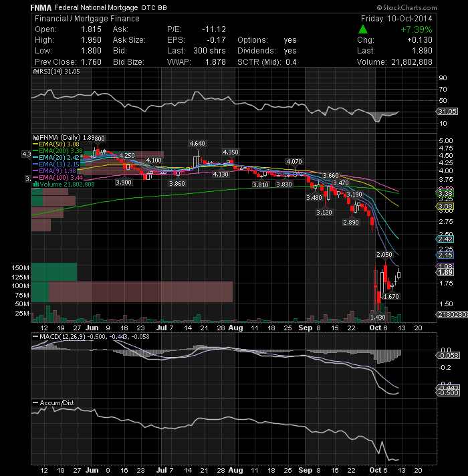Click the 3.660 price annotation

pos(330,175)
